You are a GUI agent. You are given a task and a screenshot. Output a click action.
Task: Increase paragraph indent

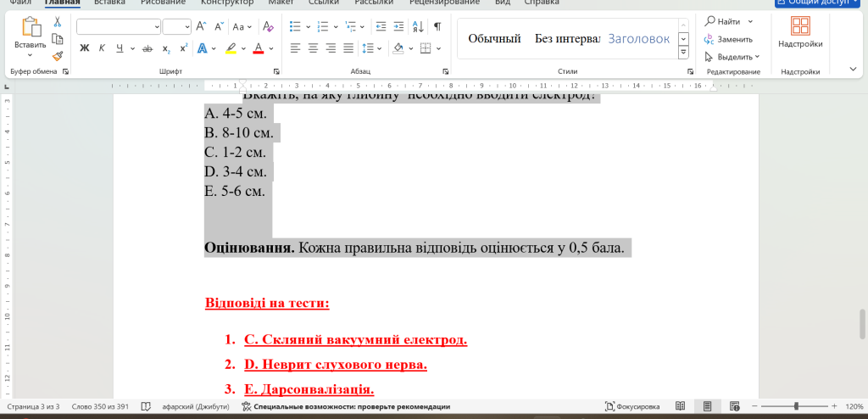click(x=398, y=26)
